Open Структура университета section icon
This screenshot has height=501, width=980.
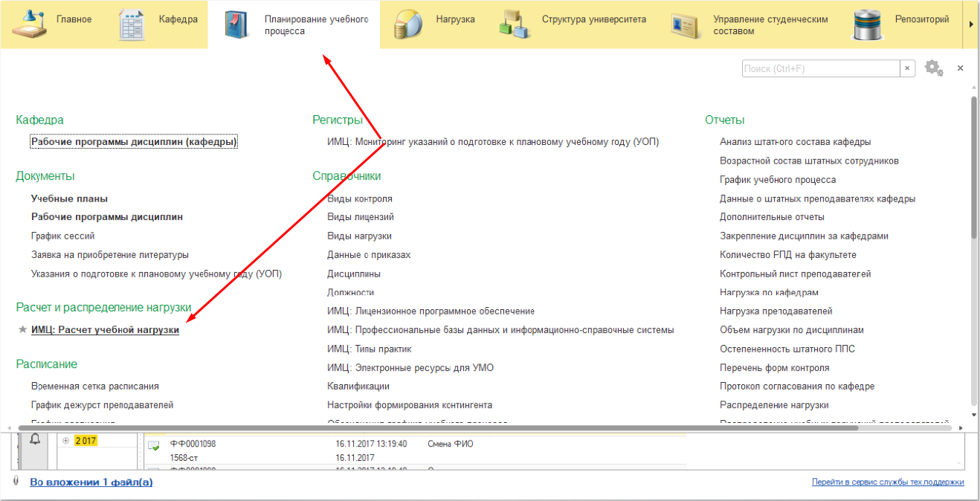(x=515, y=25)
